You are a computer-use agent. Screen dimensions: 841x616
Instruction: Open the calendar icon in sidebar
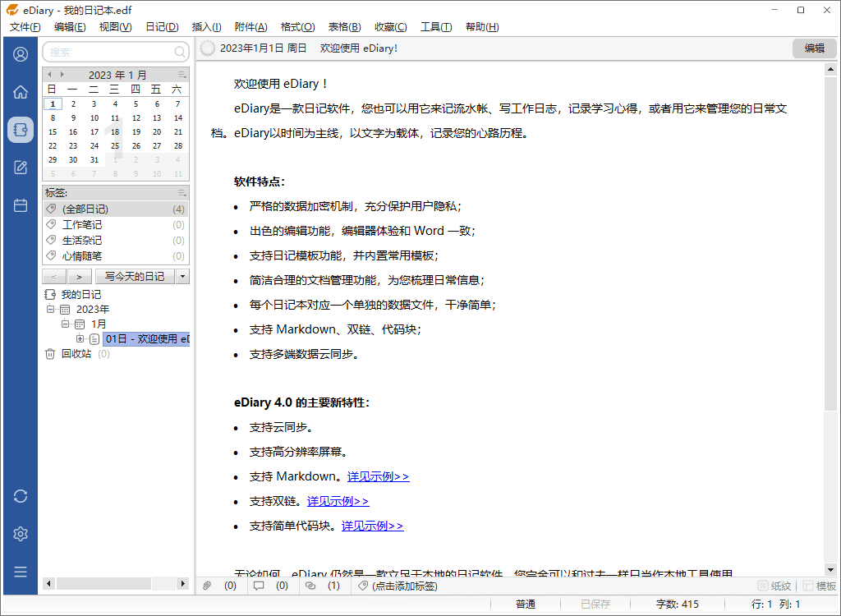pyautogui.click(x=21, y=205)
